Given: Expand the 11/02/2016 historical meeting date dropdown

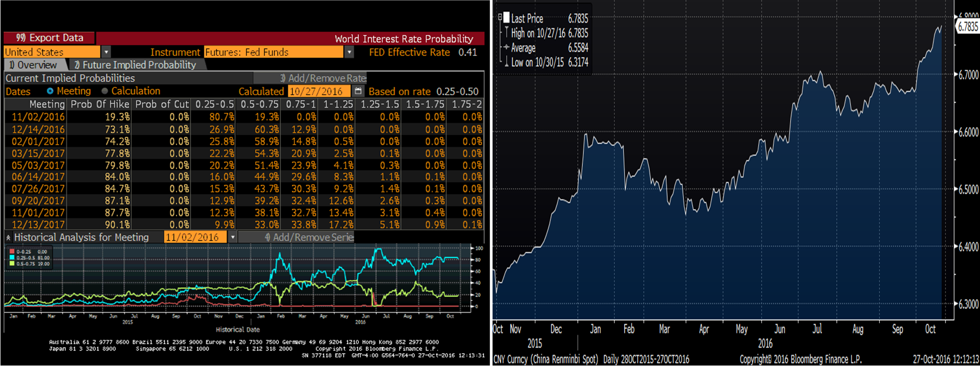Looking at the screenshot, I should tap(232, 237).
